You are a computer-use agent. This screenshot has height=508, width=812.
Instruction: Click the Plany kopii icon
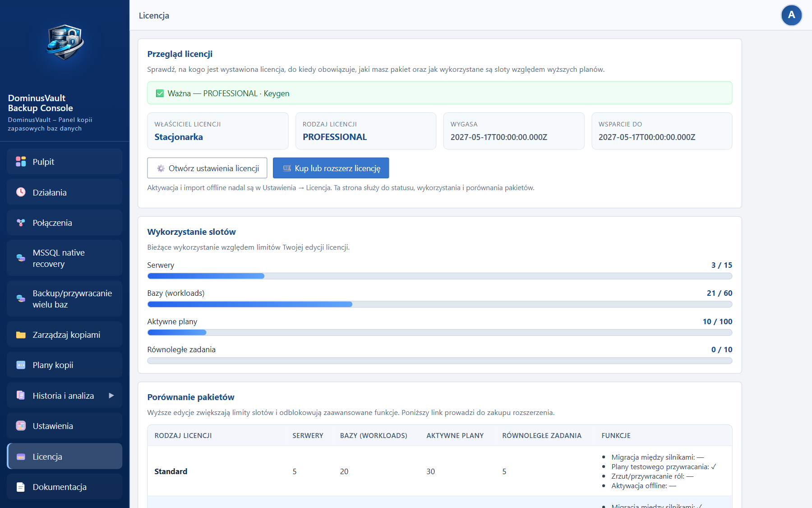[21, 365]
